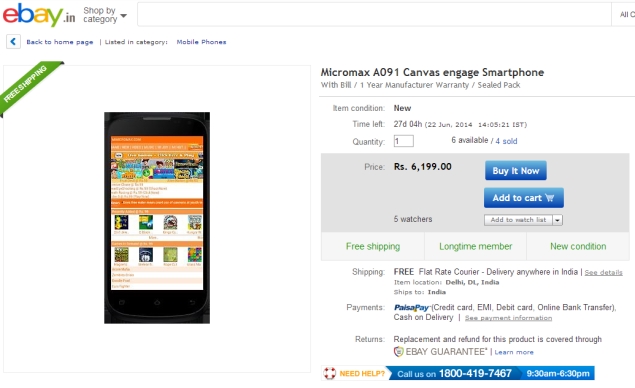Select the Free shipping tab
Viewport: 635px width, 388px height.
click(x=373, y=246)
